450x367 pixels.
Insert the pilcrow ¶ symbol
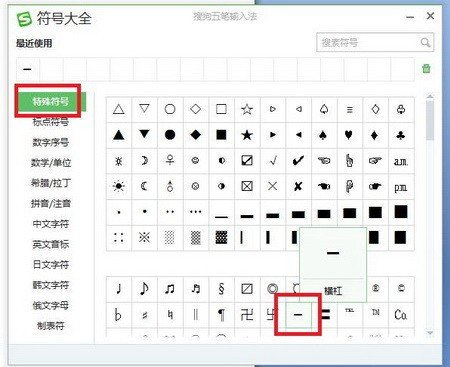click(x=221, y=314)
